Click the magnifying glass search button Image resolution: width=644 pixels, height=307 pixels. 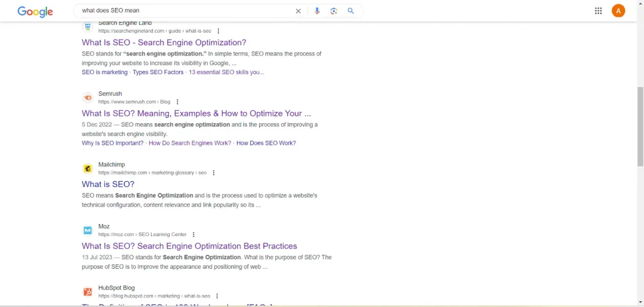pos(350,11)
